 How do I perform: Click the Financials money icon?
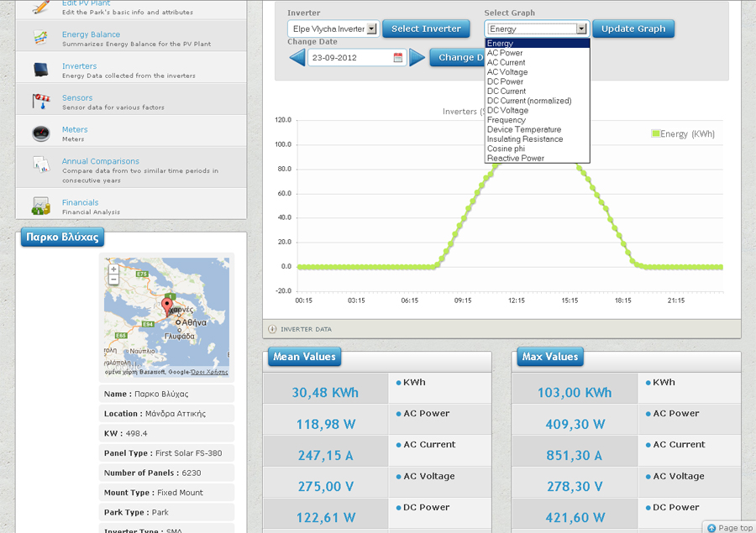coord(40,206)
